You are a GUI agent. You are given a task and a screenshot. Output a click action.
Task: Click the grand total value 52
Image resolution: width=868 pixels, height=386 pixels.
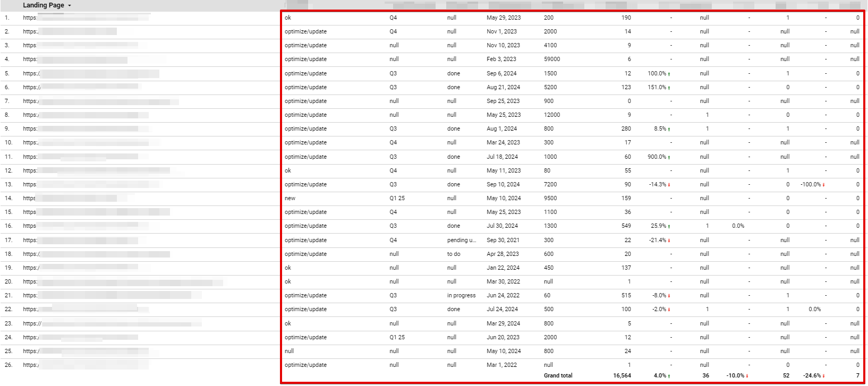(786, 375)
